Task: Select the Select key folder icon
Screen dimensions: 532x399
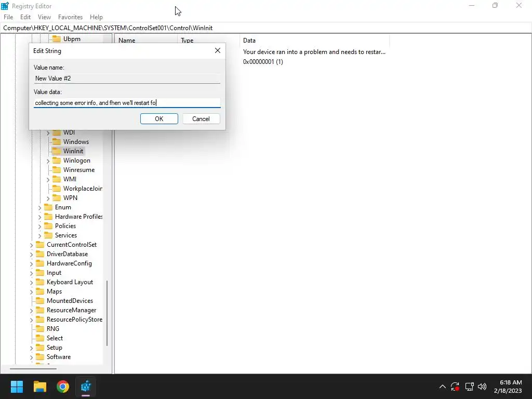Action: [x=40, y=338]
